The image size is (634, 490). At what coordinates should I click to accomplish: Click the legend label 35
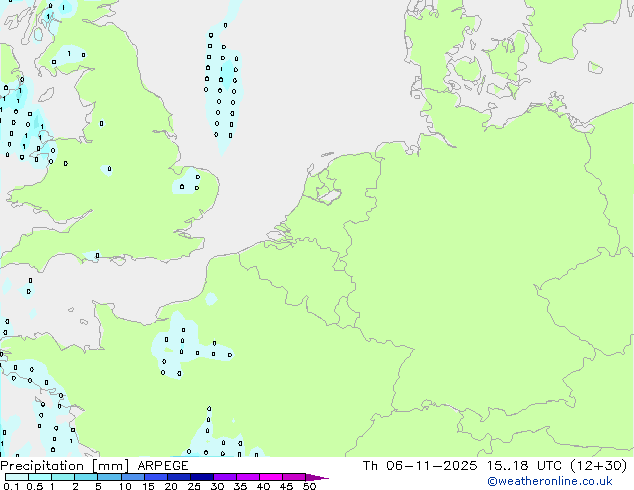240,486
